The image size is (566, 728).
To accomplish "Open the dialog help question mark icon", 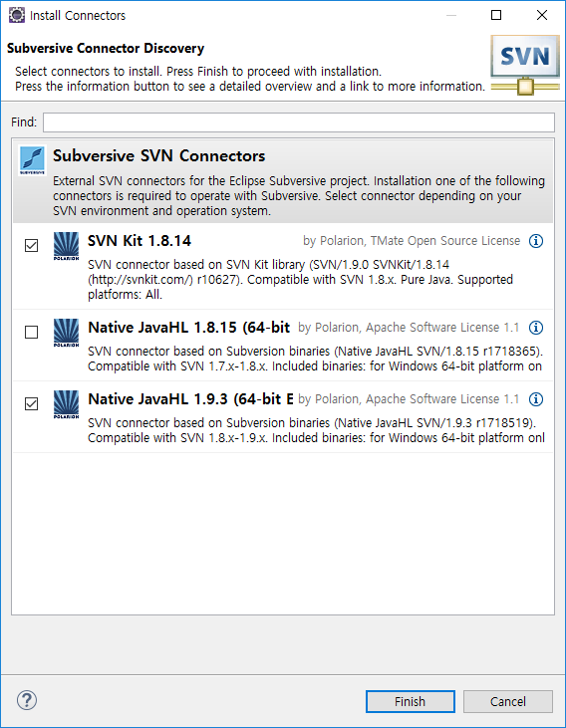I will pos(27,700).
